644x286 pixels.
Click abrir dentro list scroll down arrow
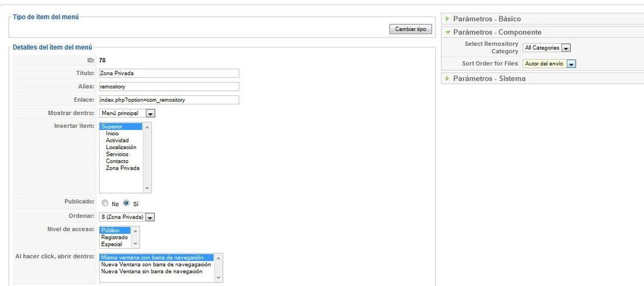pos(219,278)
